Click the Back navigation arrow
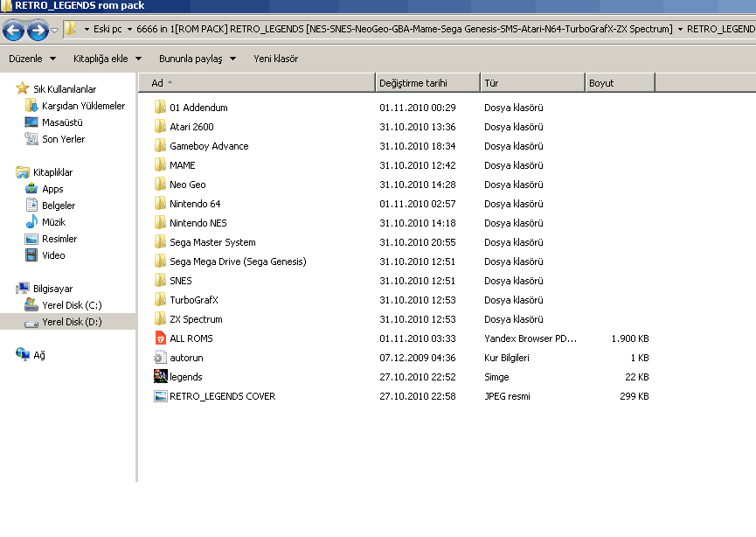This screenshot has width=756, height=537. click(13, 30)
